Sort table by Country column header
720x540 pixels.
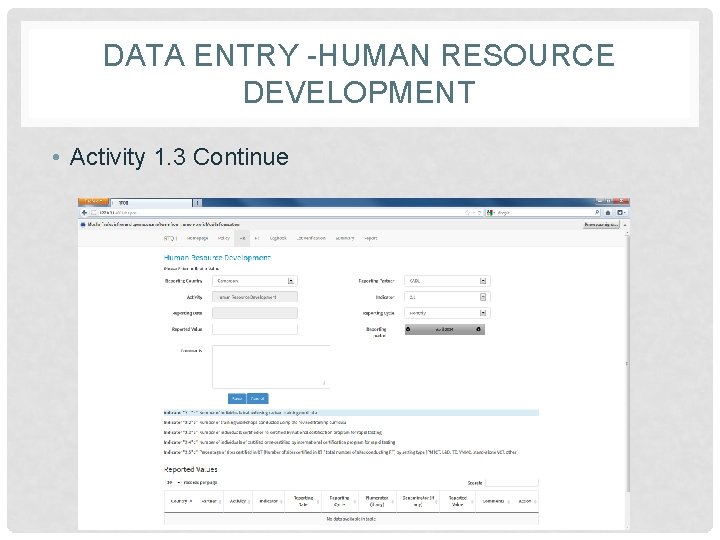[181, 501]
